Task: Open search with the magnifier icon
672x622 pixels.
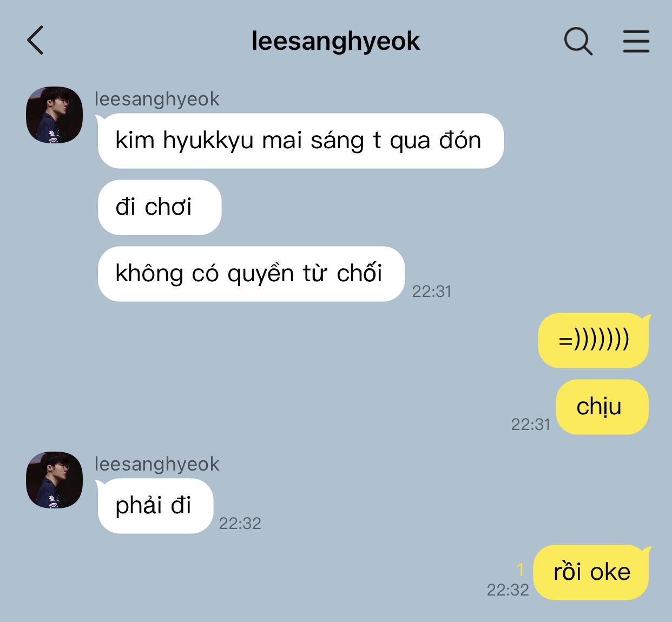Action: tap(578, 41)
